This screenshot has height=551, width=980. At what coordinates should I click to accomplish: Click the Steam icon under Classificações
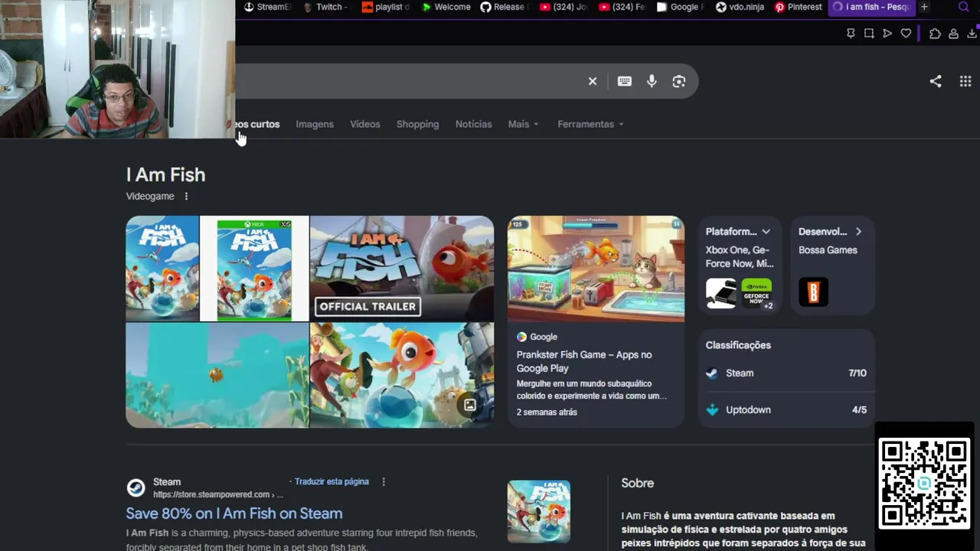coord(712,373)
